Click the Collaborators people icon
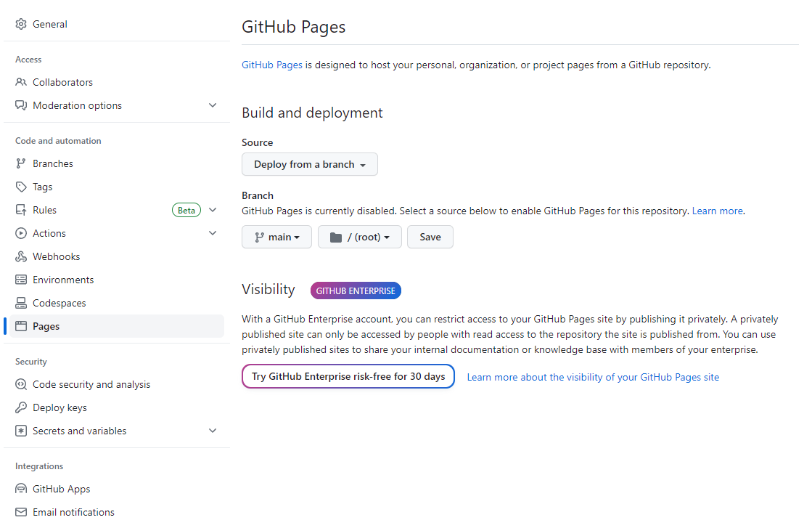Viewport: 812px width, 528px height. [21, 82]
